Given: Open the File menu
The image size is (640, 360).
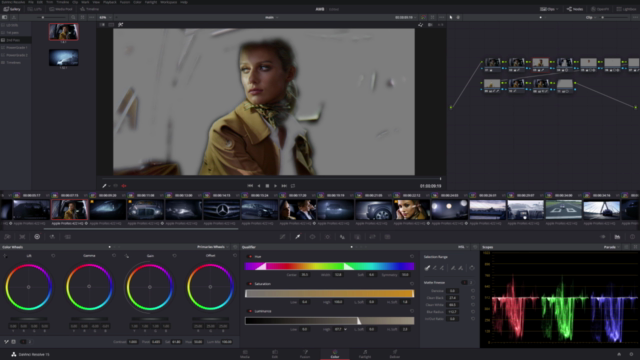Looking at the screenshot, I should (31, 2).
